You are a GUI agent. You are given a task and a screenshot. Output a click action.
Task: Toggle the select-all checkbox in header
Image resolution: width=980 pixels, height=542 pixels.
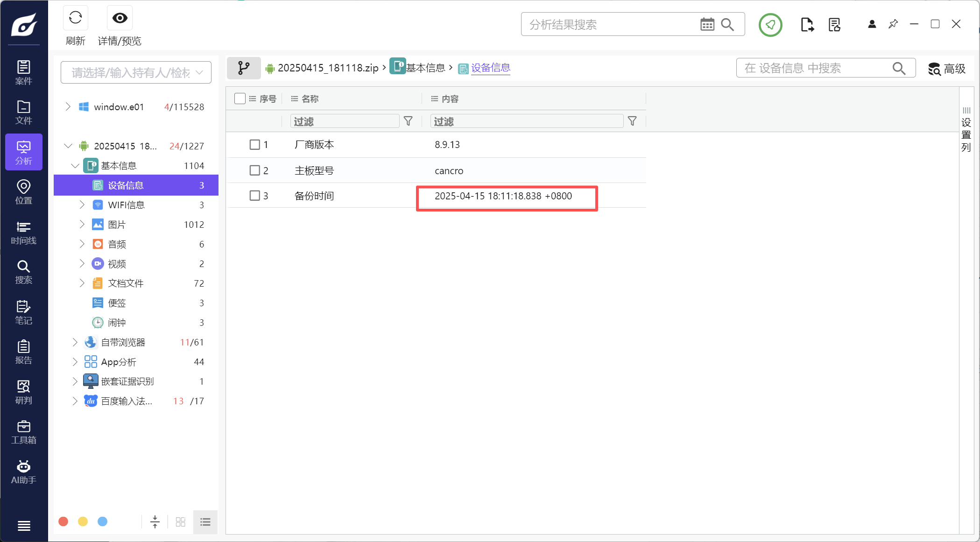click(240, 99)
